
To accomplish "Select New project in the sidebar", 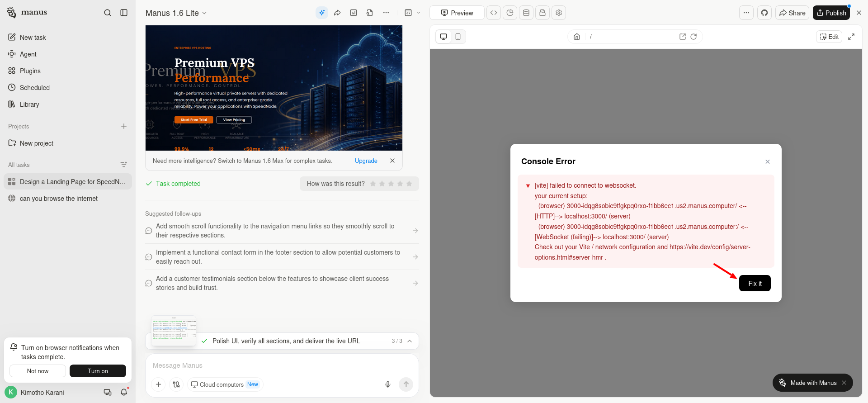I will (x=68, y=143).
